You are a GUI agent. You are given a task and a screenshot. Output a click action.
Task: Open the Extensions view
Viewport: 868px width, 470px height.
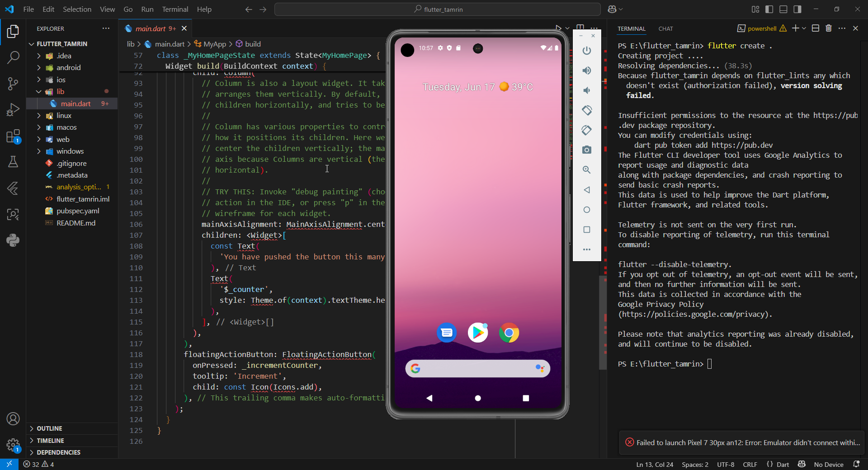point(13,136)
